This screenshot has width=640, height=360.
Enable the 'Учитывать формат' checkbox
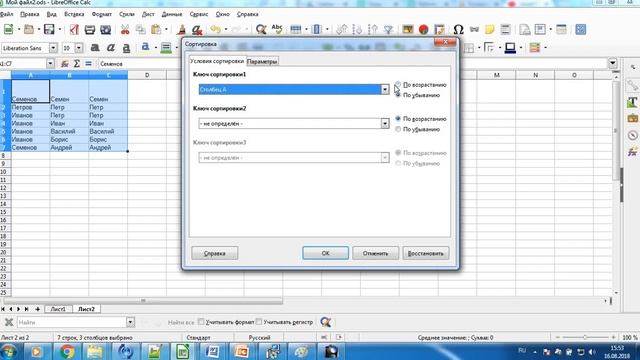click(201, 322)
